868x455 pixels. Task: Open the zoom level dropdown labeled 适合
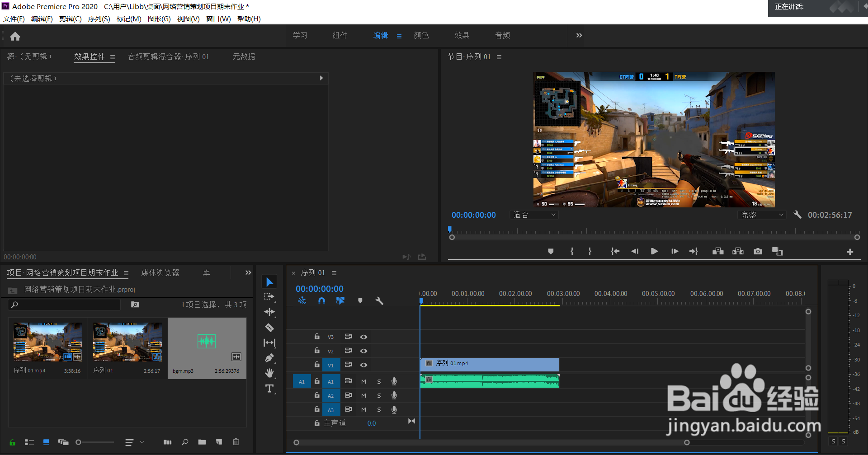(534, 215)
